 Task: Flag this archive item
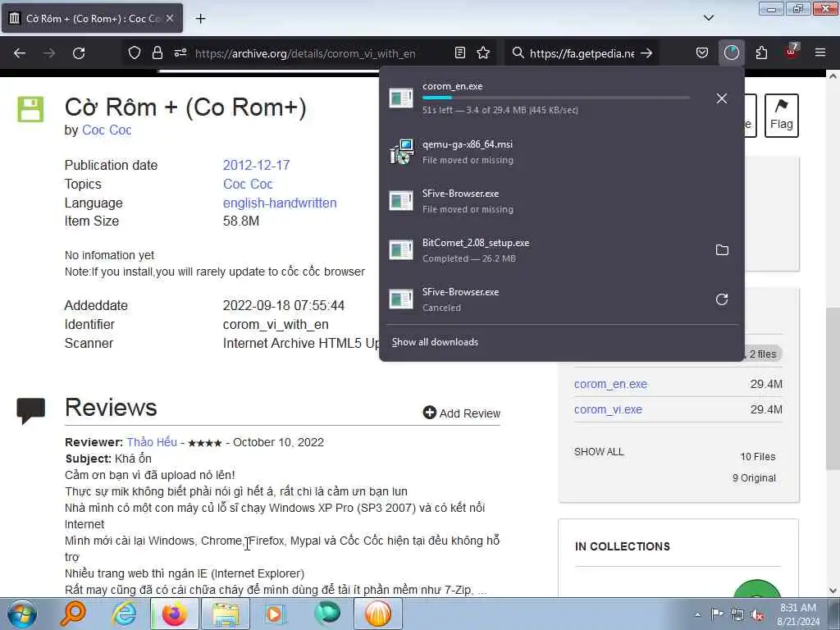(x=781, y=115)
